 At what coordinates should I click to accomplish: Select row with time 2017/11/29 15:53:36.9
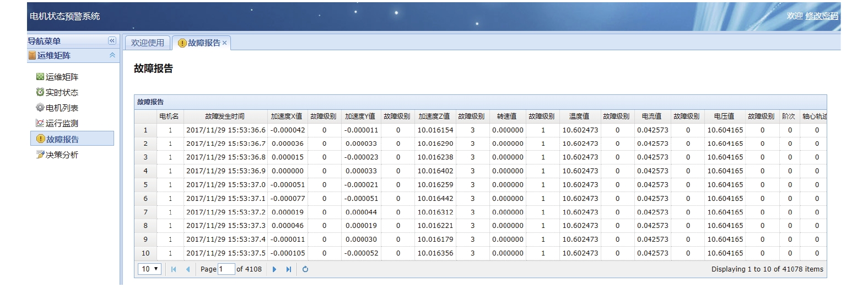point(481,171)
